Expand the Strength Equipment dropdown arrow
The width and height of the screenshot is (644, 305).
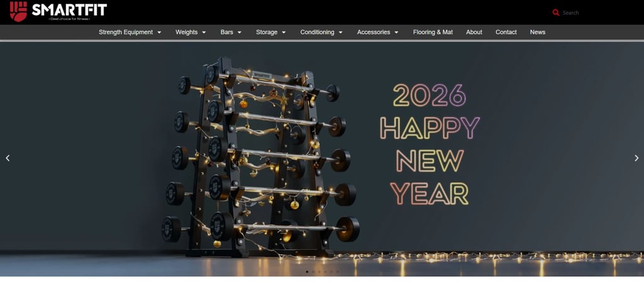click(159, 33)
